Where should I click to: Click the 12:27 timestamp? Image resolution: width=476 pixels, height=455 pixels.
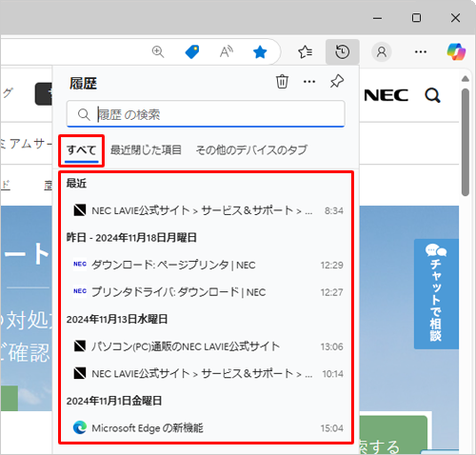coord(331,292)
